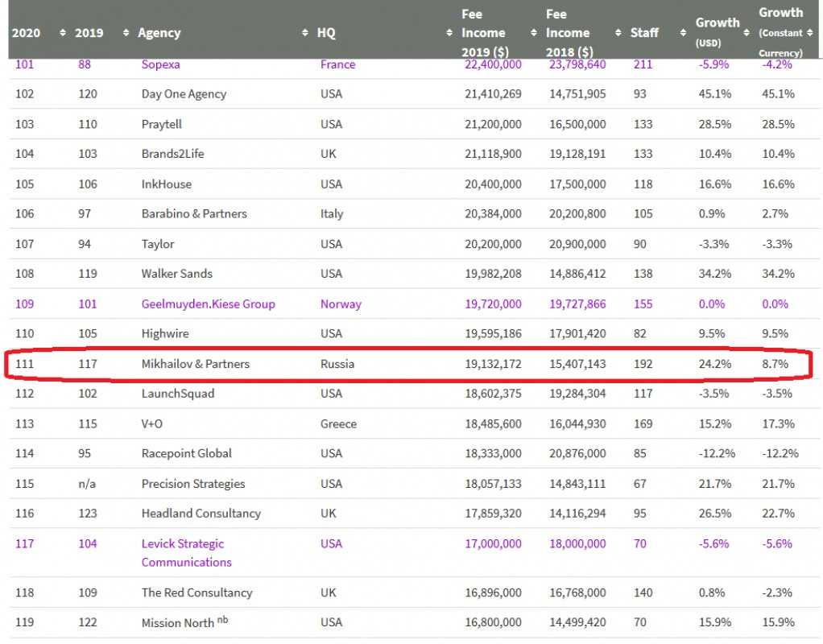Sort table by Agency column header
This screenshot has width=823, height=644.
coord(159,33)
